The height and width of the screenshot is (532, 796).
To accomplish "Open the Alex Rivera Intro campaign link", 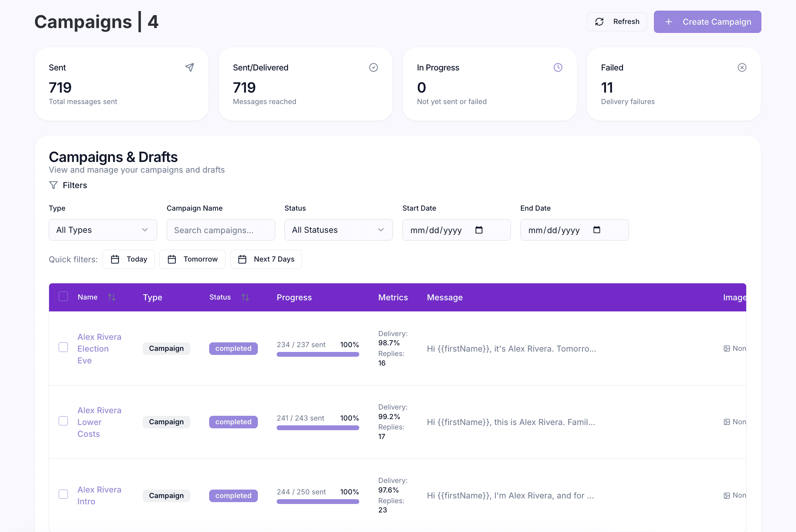I will tap(99, 495).
